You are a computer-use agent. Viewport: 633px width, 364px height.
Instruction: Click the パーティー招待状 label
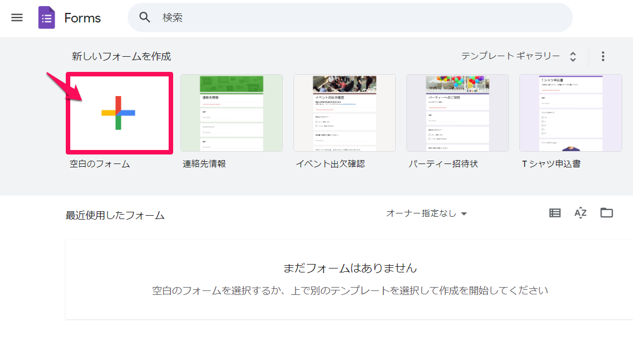pyautogui.click(x=443, y=164)
